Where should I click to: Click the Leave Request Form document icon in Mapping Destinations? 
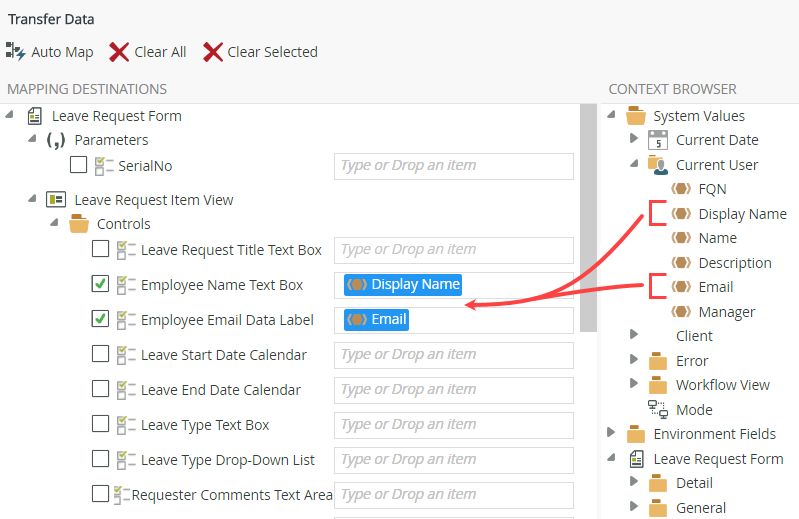(35, 116)
